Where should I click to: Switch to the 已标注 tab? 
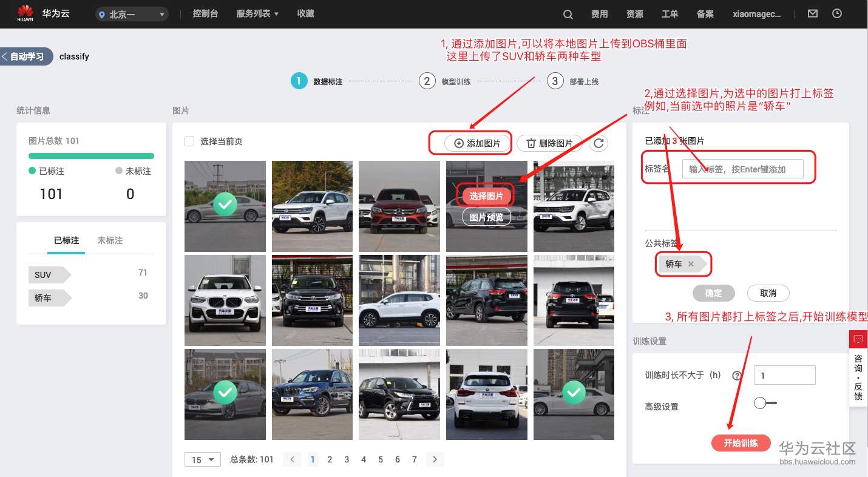point(67,240)
